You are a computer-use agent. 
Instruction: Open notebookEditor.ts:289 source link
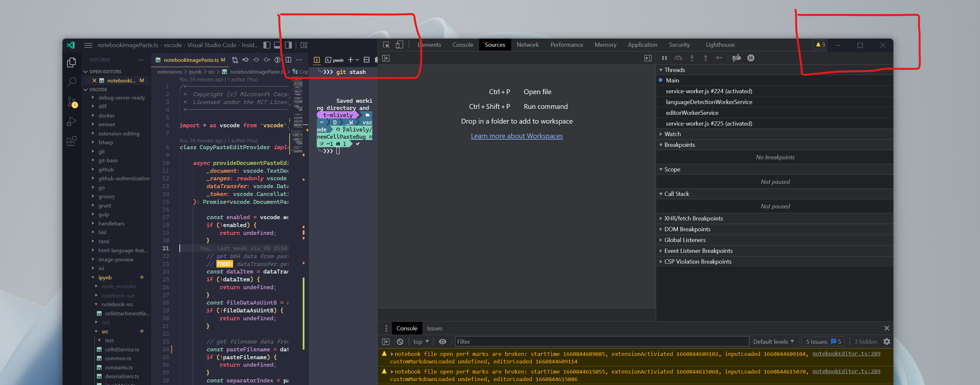[846, 354]
